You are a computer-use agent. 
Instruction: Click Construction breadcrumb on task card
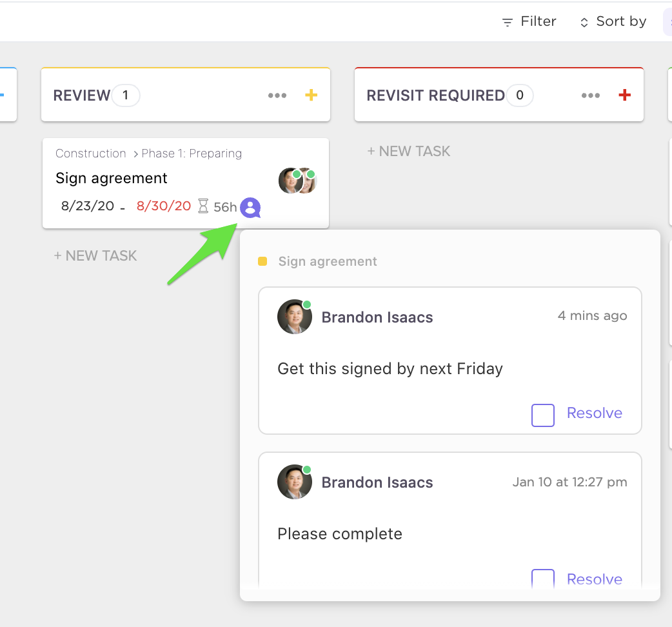[91, 154]
